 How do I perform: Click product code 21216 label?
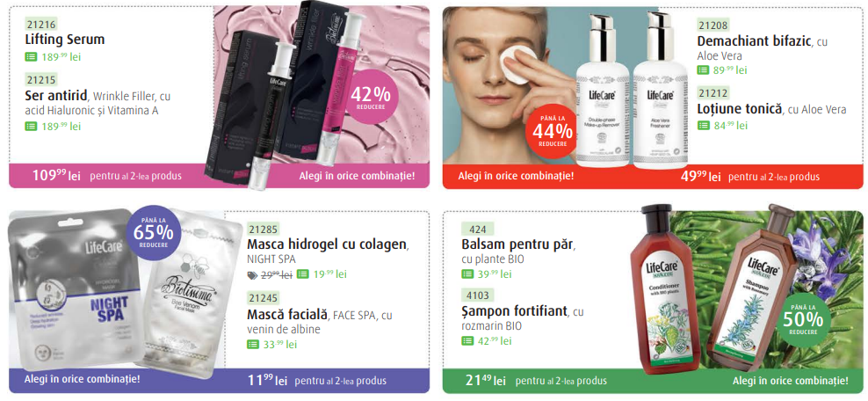[x=41, y=24]
